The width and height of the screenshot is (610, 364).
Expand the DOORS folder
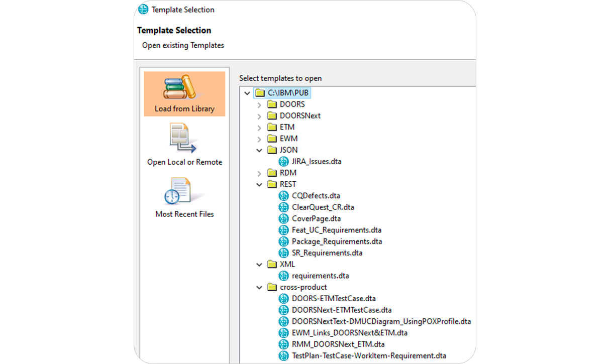(259, 104)
